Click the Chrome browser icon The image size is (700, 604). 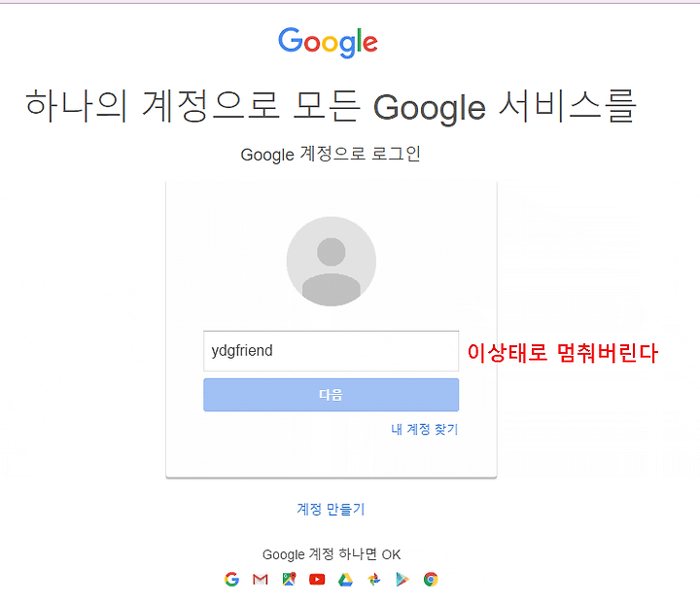pyautogui.click(x=431, y=580)
